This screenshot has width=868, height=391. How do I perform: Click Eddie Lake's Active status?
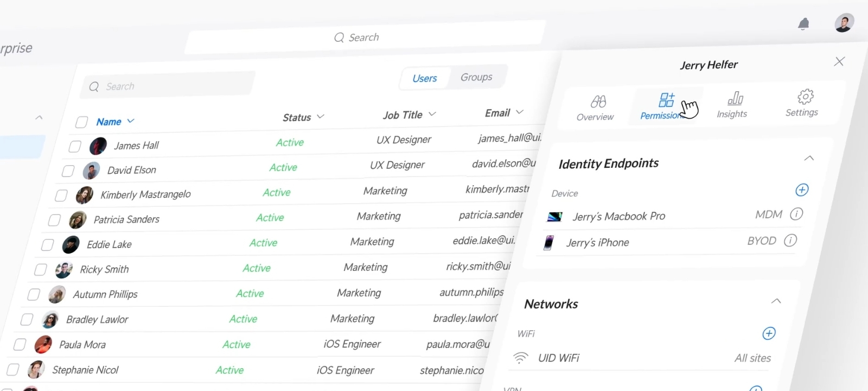coord(263,243)
